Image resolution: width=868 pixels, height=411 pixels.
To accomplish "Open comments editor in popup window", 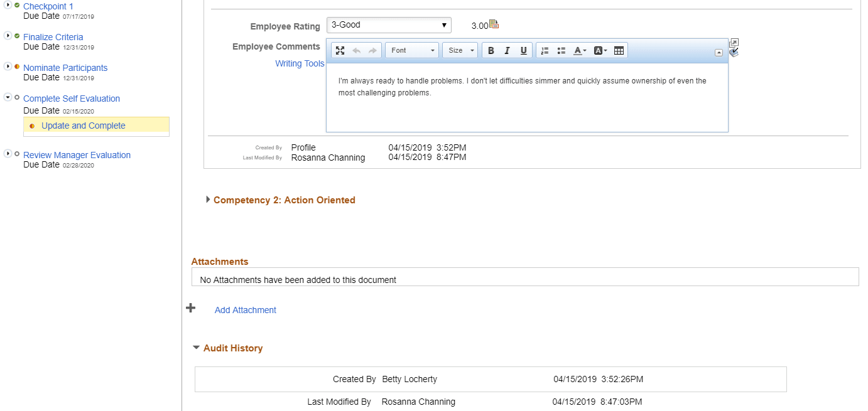I will 734,43.
